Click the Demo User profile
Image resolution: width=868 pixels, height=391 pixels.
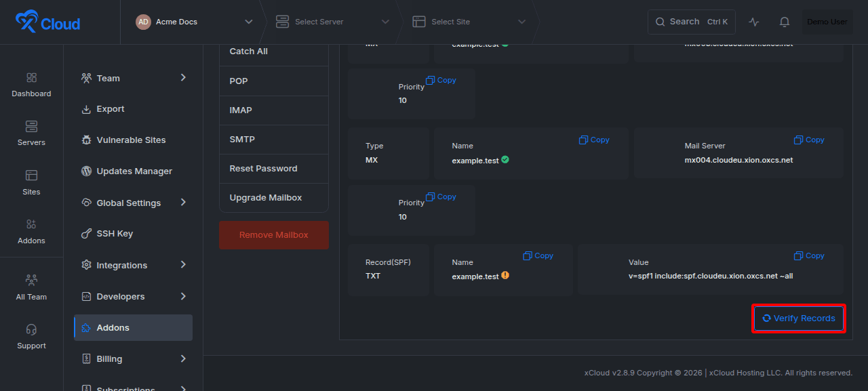coord(827,22)
